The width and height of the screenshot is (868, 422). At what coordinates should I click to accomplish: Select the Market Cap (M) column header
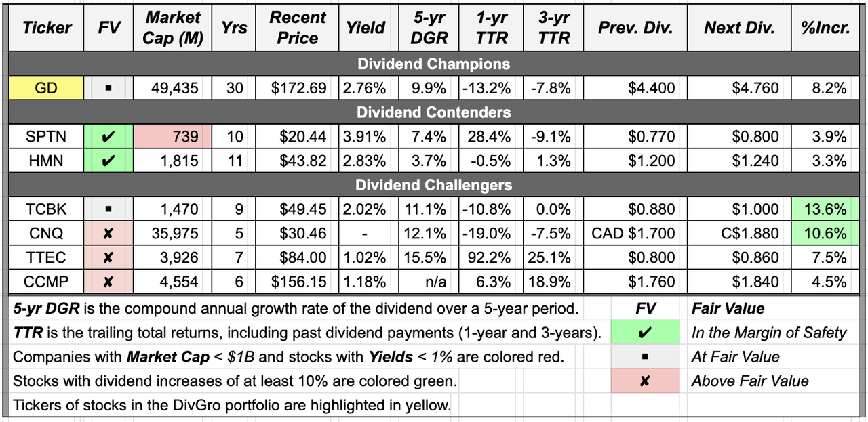173,28
